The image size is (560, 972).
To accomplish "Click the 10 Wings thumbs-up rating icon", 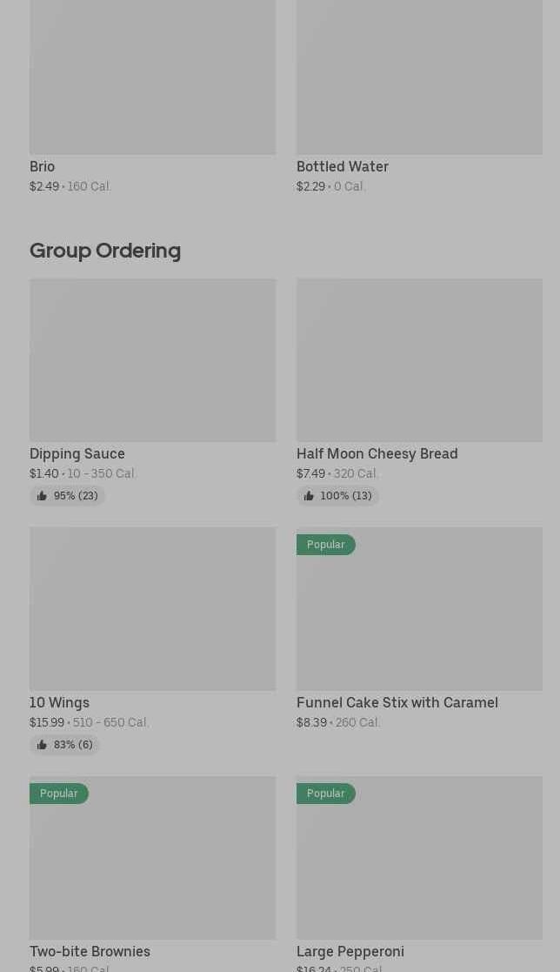I will [42, 745].
